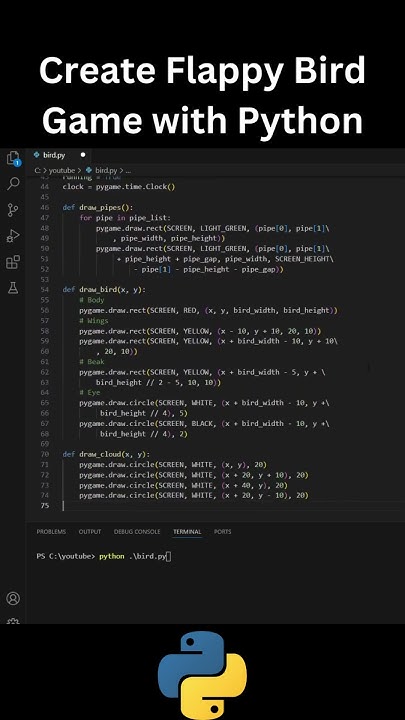This screenshot has height=720, width=405.
Task: Click line number 70 in the gutter
Action: coord(44,454)
